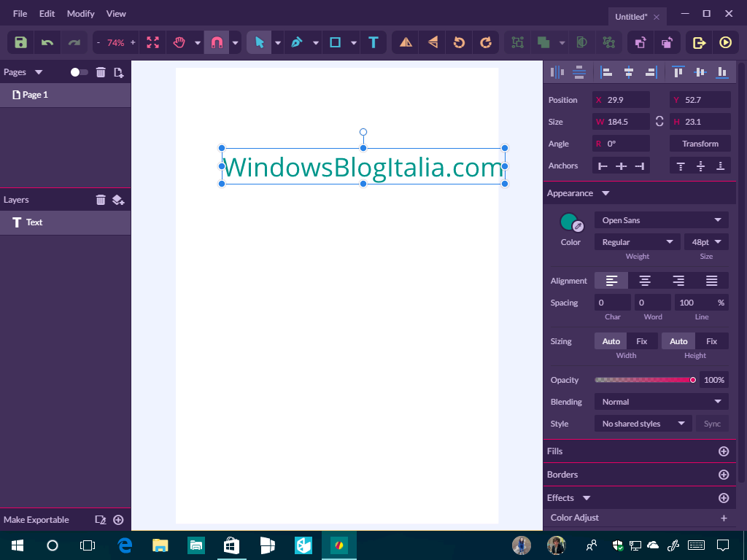Click the plus next to Make Exportable
Viewport: 747px width, 560px height.
click(x=118, y=519)
